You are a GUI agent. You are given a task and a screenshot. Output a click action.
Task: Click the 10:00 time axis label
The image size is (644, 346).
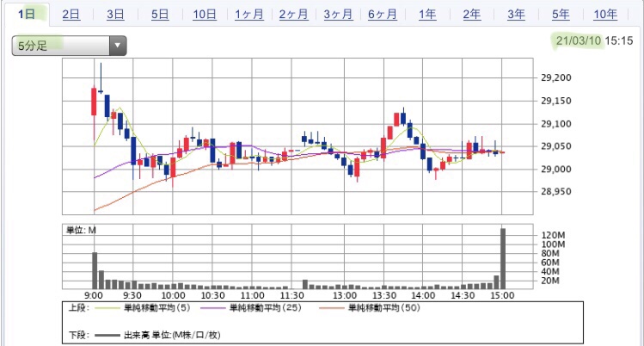point(174,295)
